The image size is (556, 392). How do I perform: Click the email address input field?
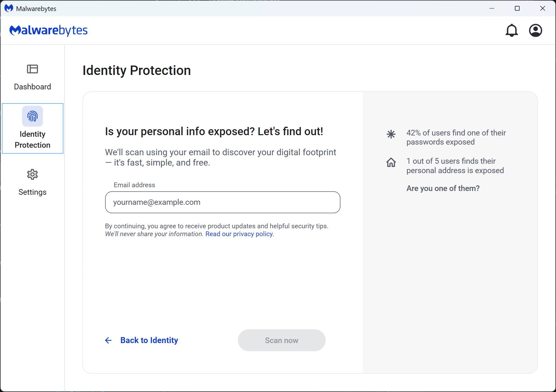coord(222,202)
